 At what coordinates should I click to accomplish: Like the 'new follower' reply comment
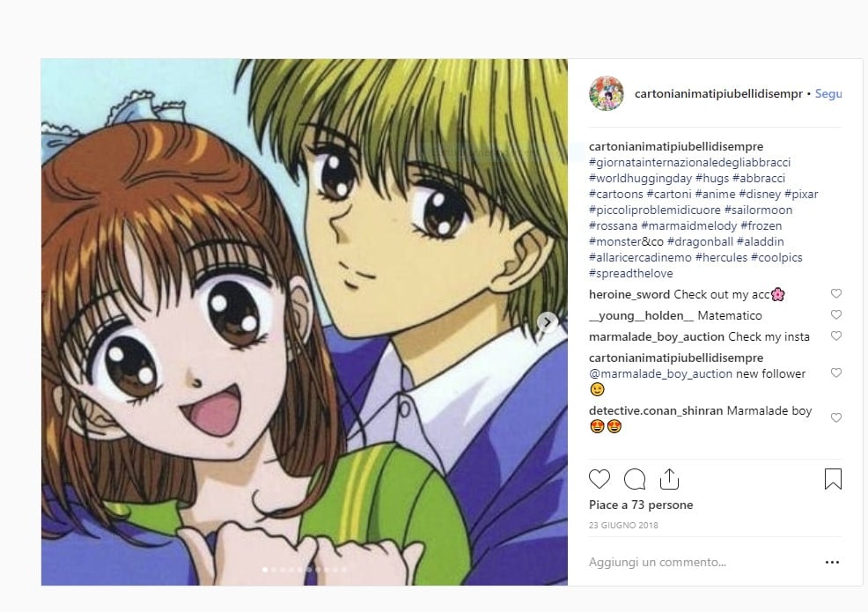(836, 372)
